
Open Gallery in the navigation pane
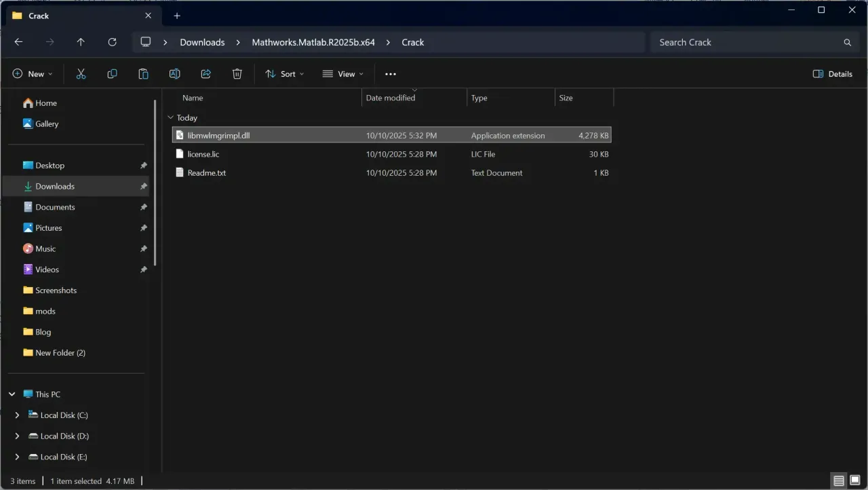click(41, 124)
